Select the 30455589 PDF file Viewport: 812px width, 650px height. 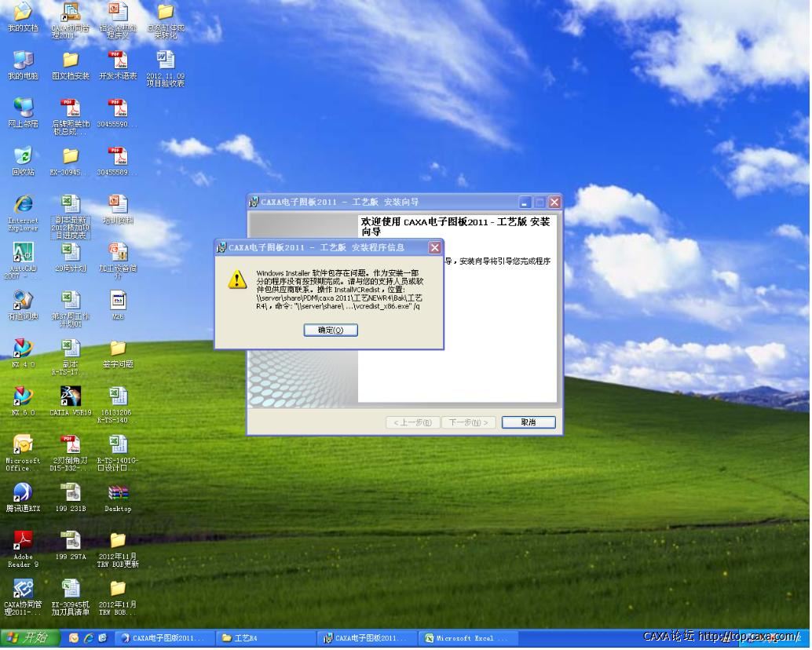[118, 161]
